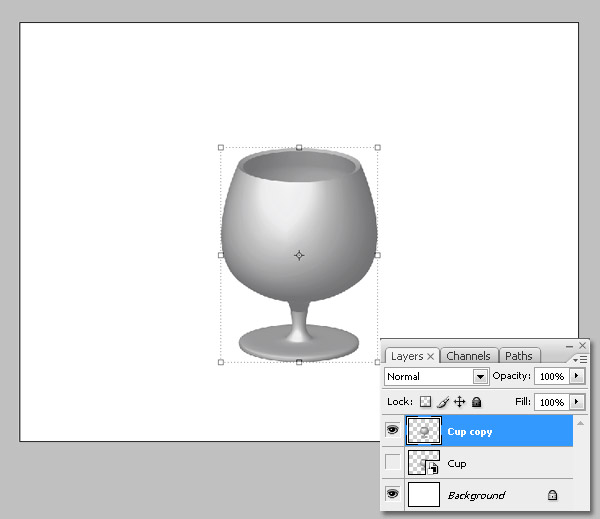The width and height of the screenshot is (600, 519).
Task: Click the Cup layer name
Action: 457,464
